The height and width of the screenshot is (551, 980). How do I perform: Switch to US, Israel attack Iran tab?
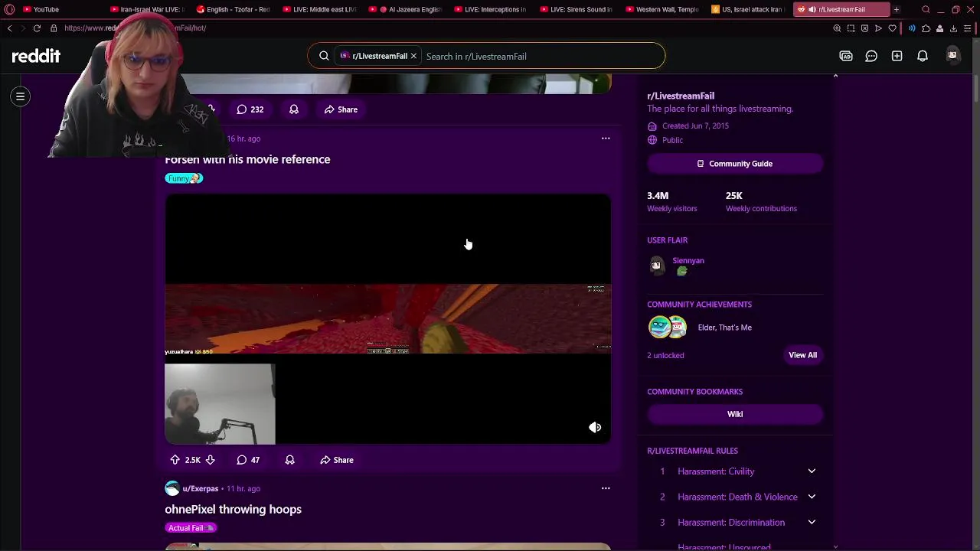pyautogui.click(x=747, y=9)
